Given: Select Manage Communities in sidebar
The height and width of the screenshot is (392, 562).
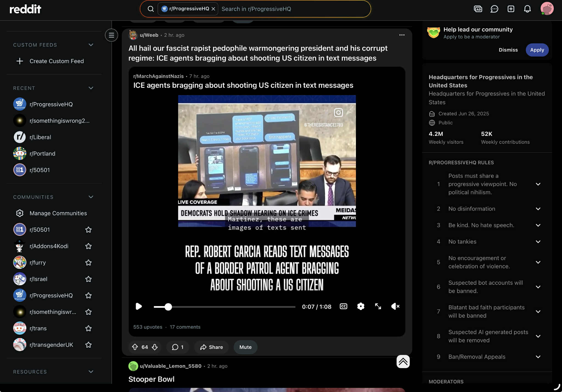Looking at the screenshot, I should 58,213.
